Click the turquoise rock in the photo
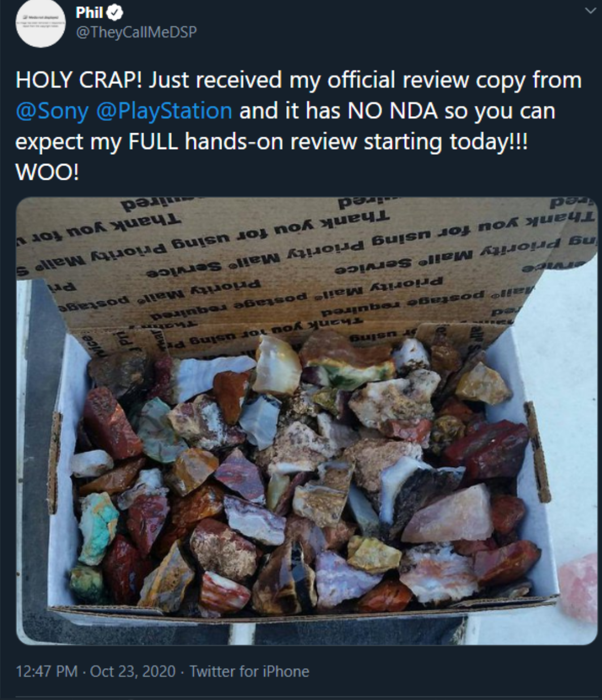Screen dimensions: 602x700 (97, 528)
